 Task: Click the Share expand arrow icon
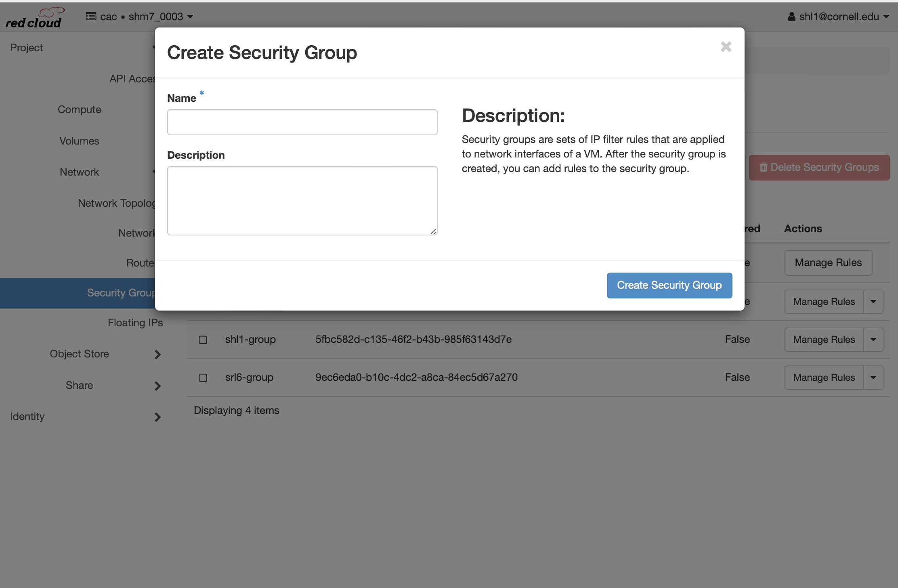(157, 385)
